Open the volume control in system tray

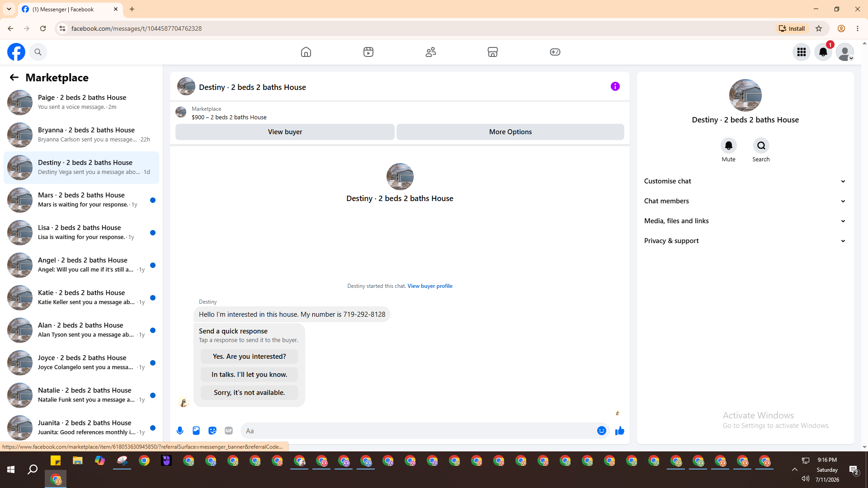805,479
